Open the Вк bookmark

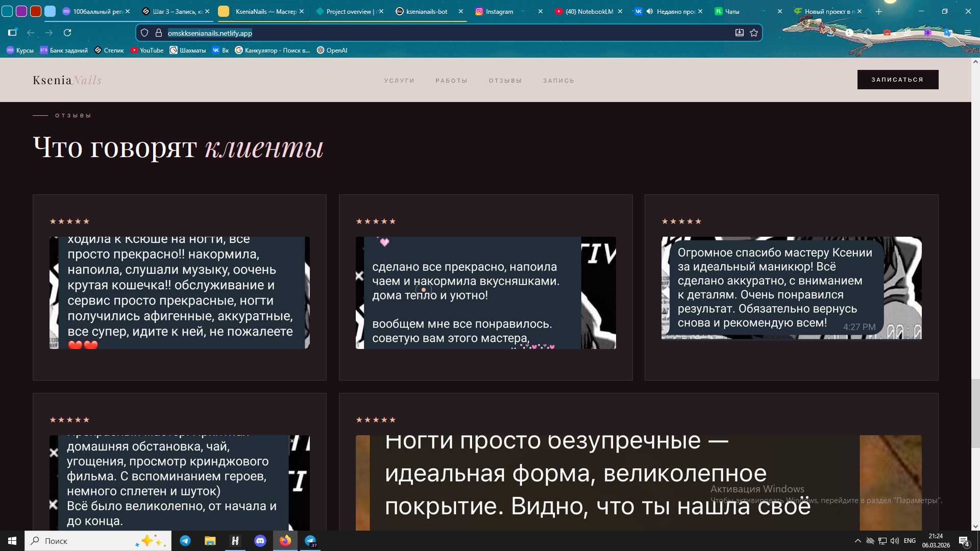tap(220, 50)
